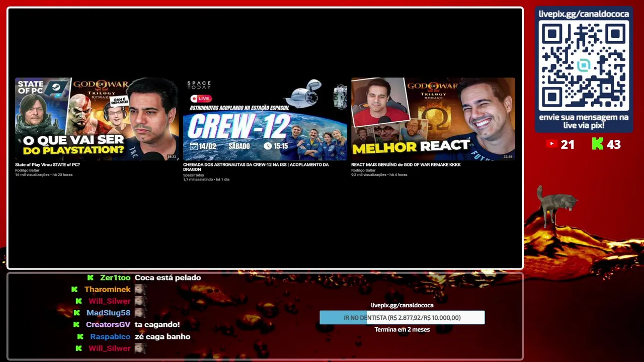Click title 'Chegada dos astronautas da Crew-12'
Screen dimensions: 644x362
[x=256, y=167]
